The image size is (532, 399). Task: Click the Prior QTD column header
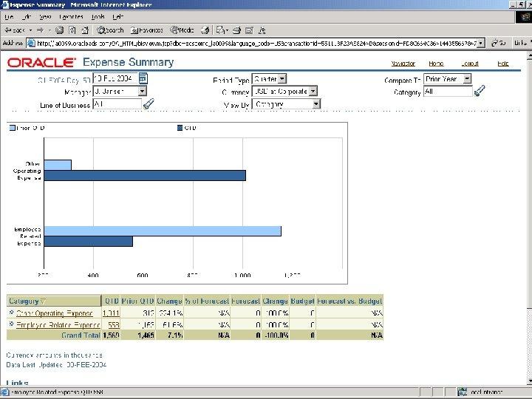[x=137, y=301]
